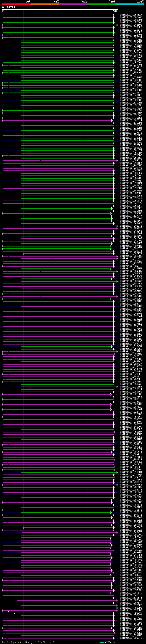Image resolution: width=146 pixels, height=644 pixels.
Task: Select the UniRef100_B1BN54 label
Action: click(131, 347)
